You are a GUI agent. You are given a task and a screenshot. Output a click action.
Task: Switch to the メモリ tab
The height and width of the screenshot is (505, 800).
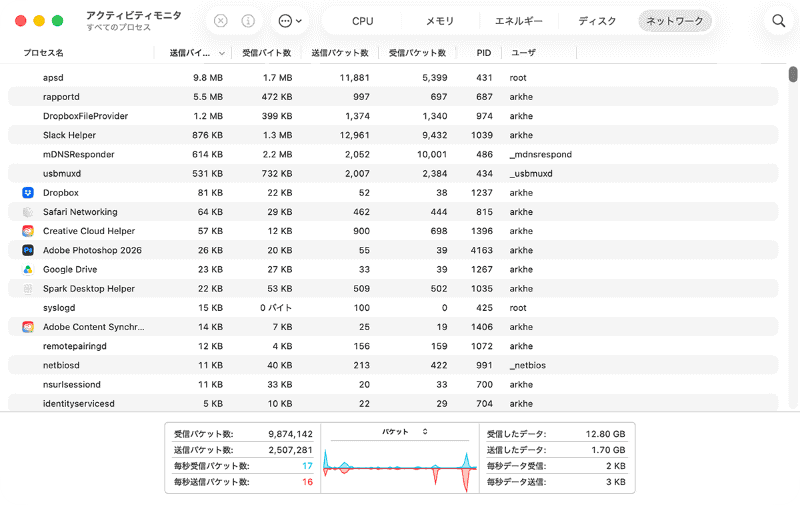click(x=440, y=21)
